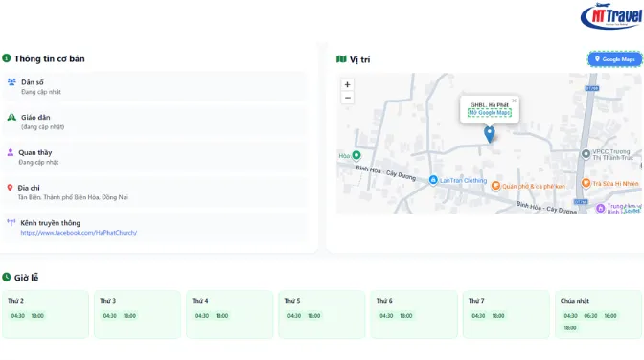644x360 pixels.
Task: Click Quán phở & cà phê marker
Action: pos(495,186)
